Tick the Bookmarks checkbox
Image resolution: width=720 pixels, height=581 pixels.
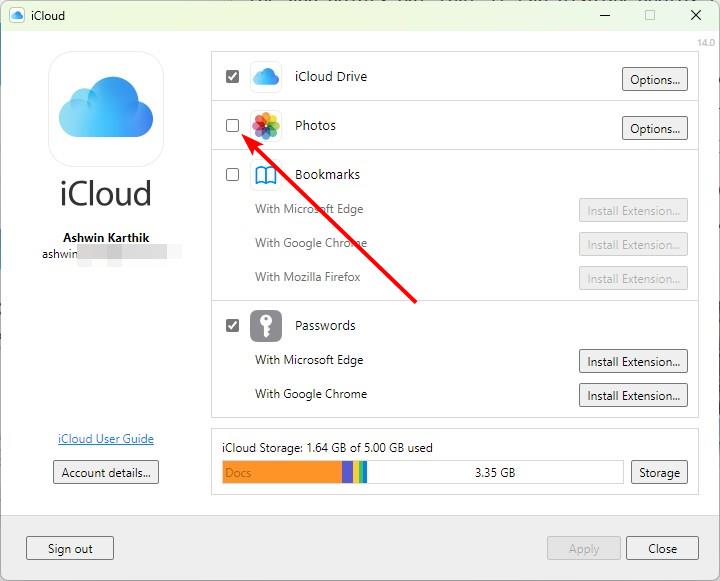click(232, 175)
